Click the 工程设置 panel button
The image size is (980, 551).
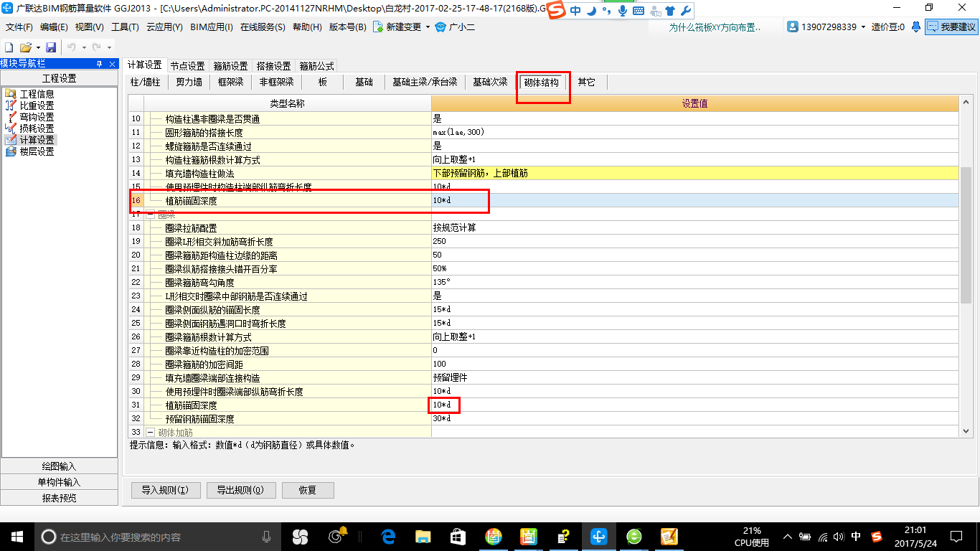click(60, 79)
